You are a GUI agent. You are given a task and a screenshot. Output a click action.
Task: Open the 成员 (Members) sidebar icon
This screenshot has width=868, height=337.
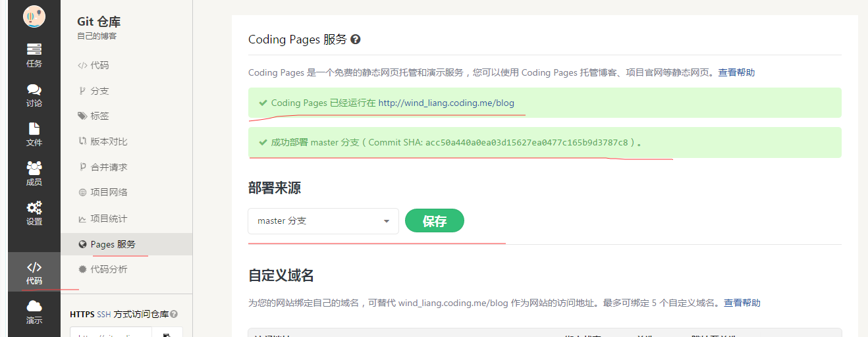pos(34,174)
